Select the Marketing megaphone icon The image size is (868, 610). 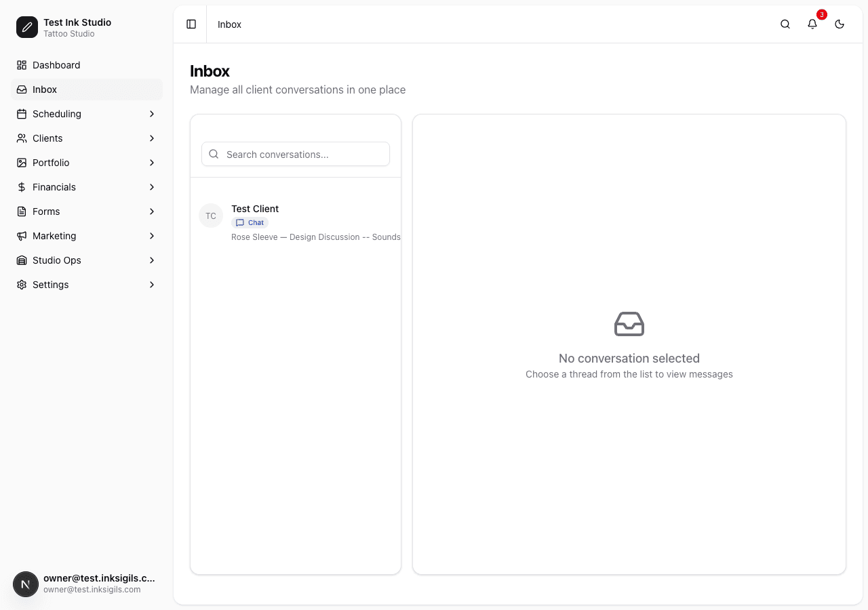(x=21, y=236)
